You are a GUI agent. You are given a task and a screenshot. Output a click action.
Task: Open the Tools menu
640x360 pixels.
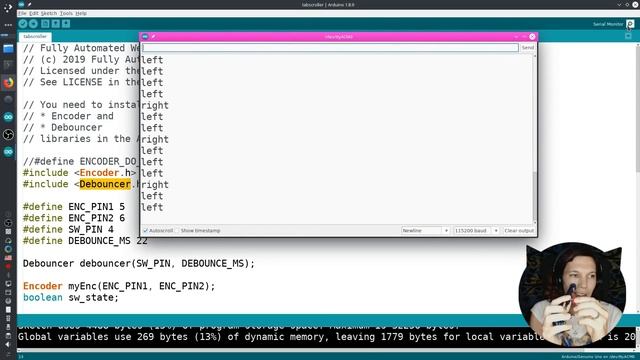point(66,13)
